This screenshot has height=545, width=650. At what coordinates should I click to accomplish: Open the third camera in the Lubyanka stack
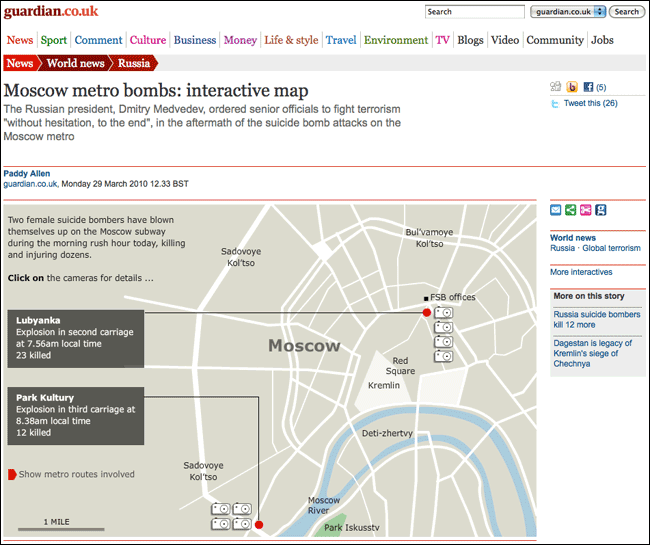point(444,342)
